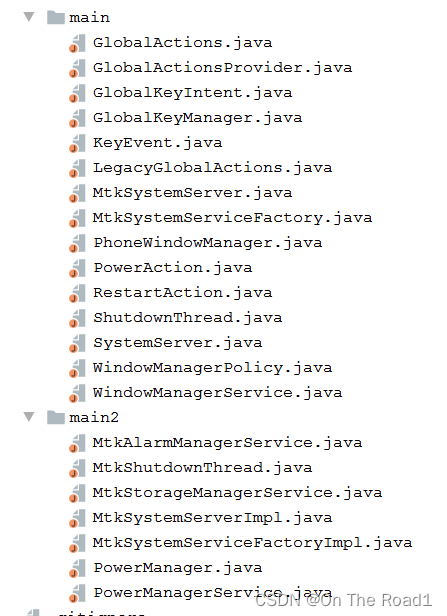
Task: Click Java file icon for PowerManager.java
Action: coord(77,568)
